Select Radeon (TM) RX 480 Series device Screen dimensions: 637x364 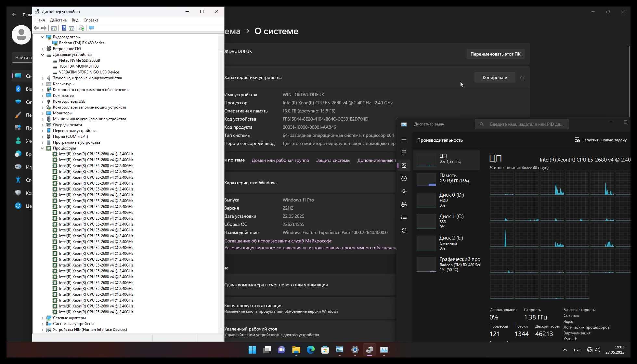[82, 43]
